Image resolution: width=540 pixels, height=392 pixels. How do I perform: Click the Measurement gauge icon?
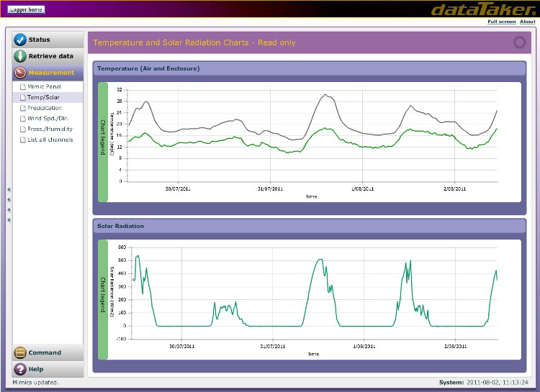coord(20,73)
